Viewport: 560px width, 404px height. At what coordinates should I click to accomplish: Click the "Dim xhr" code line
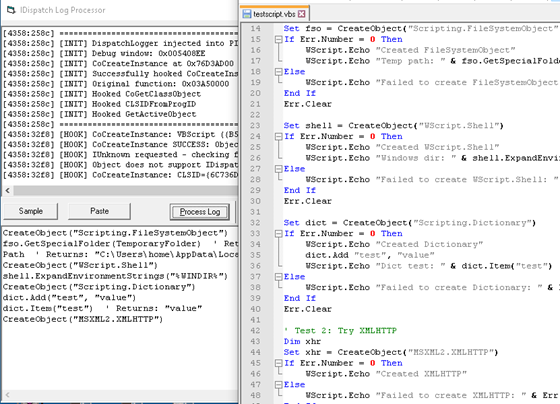tap(302, 341)
